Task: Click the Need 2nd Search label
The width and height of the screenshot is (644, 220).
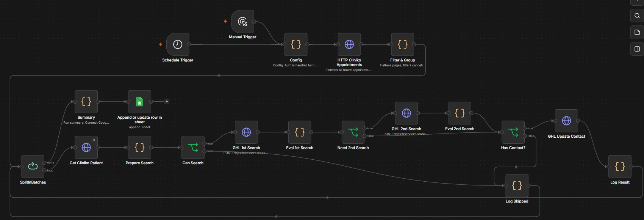Action: click(353, 148)
